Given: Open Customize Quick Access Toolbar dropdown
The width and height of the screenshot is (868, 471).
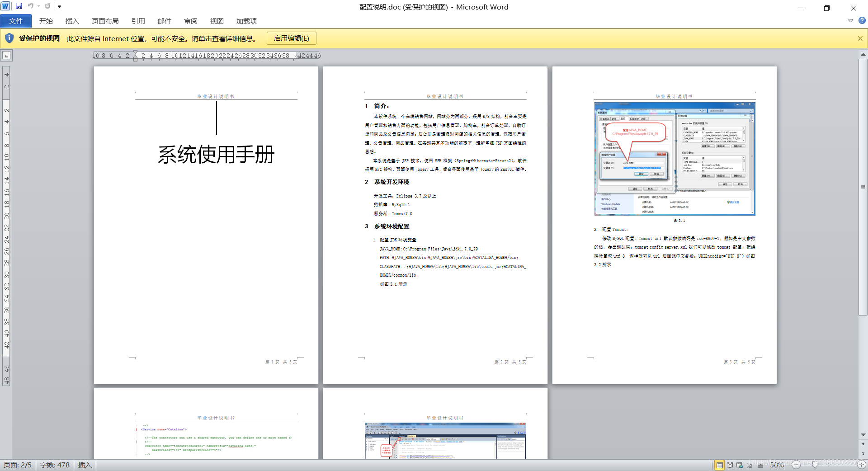Looking at the screenshot, I should (59, 6).
